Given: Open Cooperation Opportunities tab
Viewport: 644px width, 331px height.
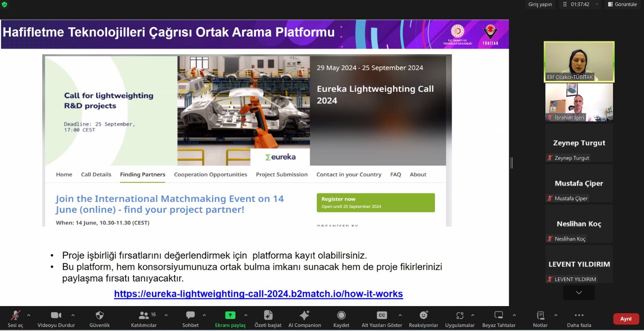Looking at the screenshot, I should pos(211,175).
